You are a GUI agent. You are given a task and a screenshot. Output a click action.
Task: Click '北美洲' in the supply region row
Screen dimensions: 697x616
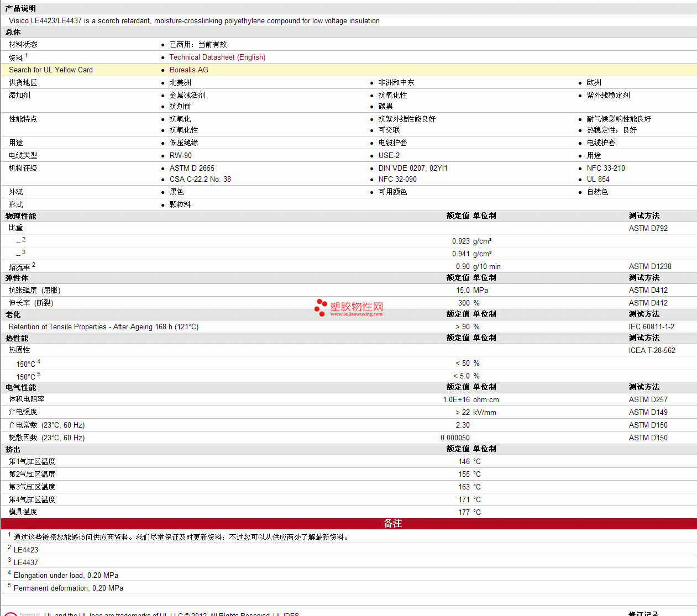[180, 83]
